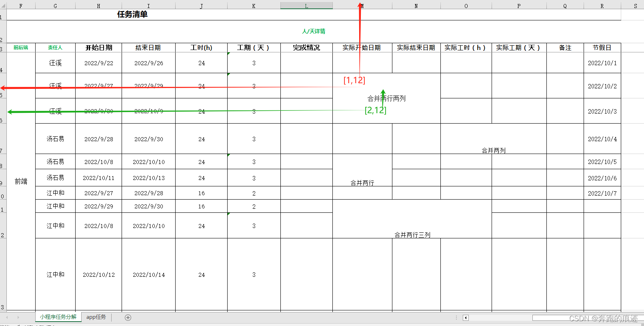Select the 前后端 header cell
Screen dimensions: 644x326
point(21,48)
